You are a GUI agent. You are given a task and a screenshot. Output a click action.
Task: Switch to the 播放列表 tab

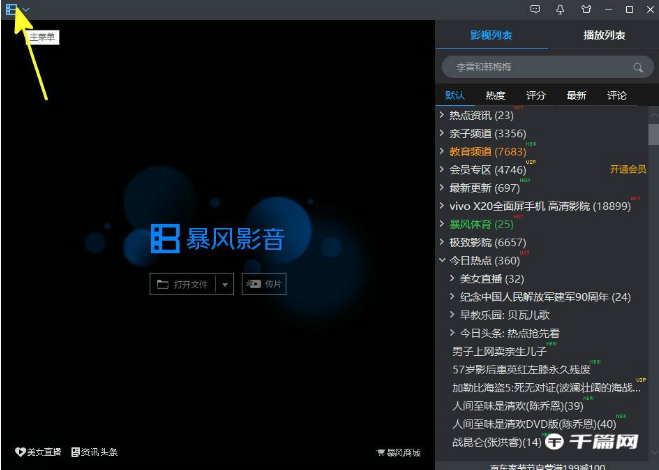[x=604, y=35]
